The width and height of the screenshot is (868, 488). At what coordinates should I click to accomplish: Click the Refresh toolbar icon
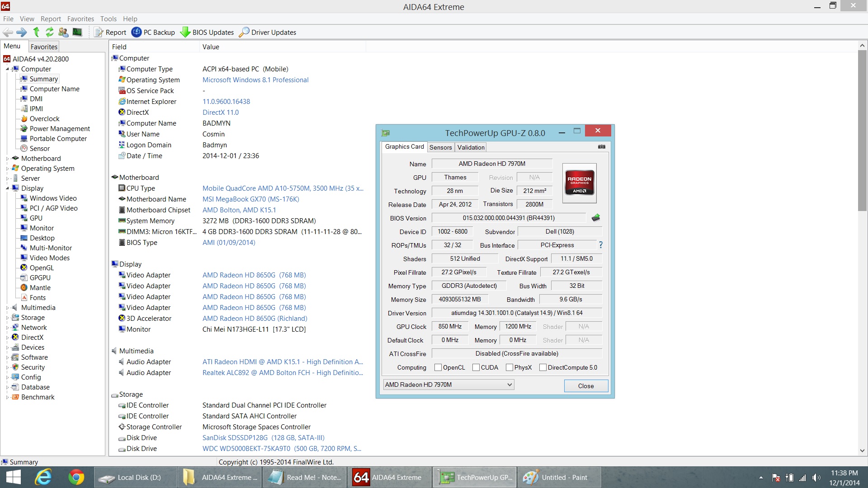50,32
